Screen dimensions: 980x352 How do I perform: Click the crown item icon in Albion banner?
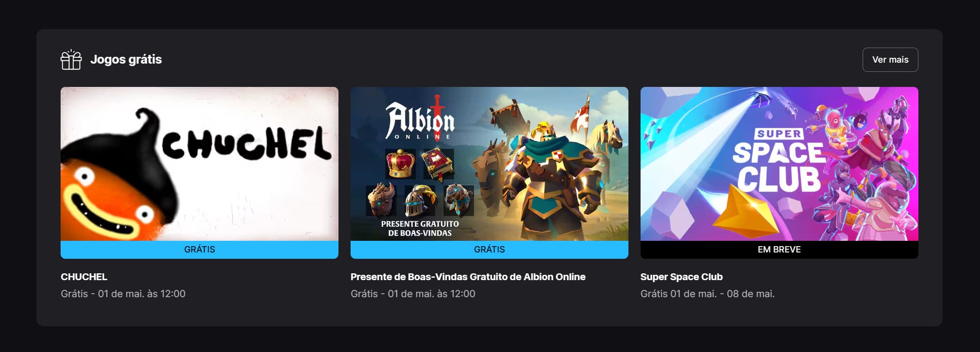(x=401, y=164)
